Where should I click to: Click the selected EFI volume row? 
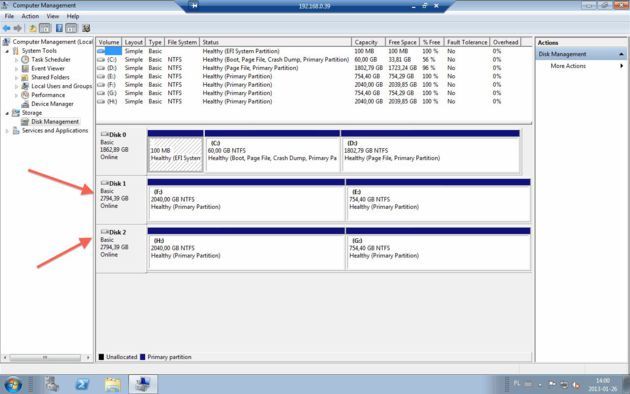pyautogui.click(x=309, y=51)
